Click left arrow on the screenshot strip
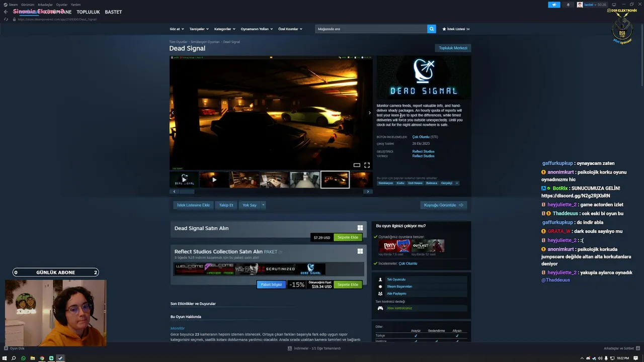Image resolution: width=644 pixels, height=362 pixels. (174, 192)
